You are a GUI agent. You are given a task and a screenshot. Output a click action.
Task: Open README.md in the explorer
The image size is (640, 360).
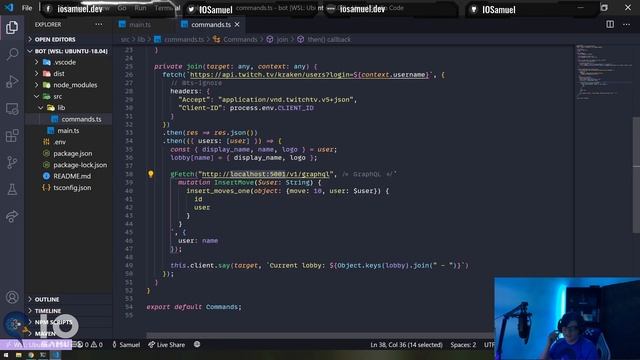[72, 176]
